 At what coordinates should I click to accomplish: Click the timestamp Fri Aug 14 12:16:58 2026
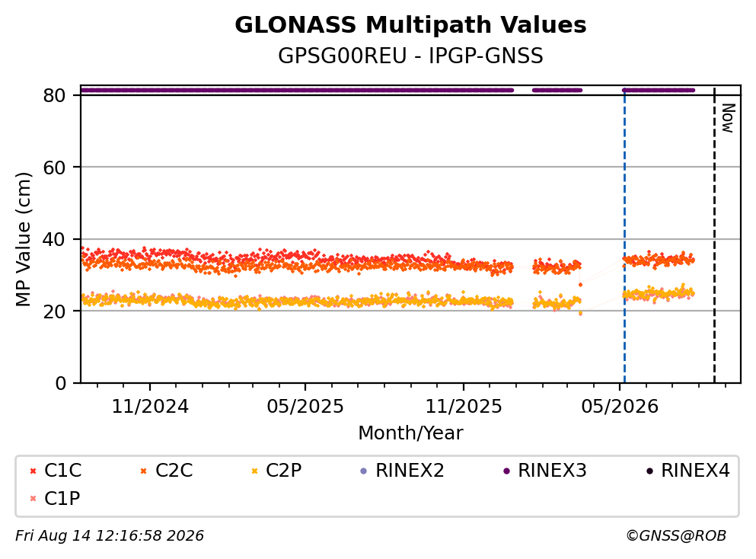(x=110, y=536)
